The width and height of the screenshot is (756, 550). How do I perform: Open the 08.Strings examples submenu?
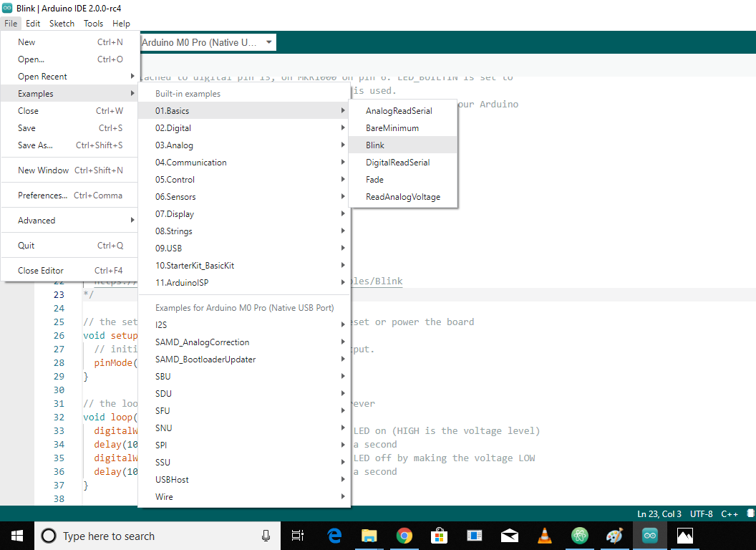tap(244, 231)
